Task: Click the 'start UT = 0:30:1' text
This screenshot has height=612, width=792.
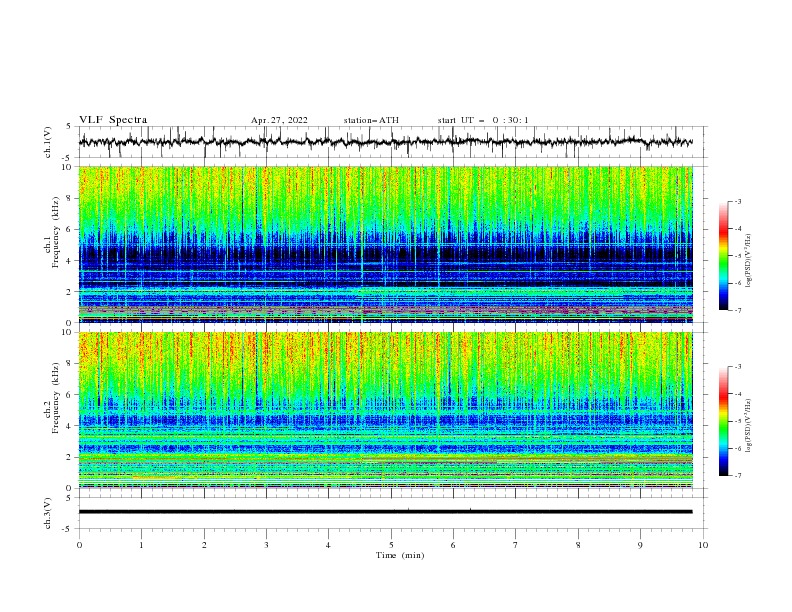Action: [483, 120]
